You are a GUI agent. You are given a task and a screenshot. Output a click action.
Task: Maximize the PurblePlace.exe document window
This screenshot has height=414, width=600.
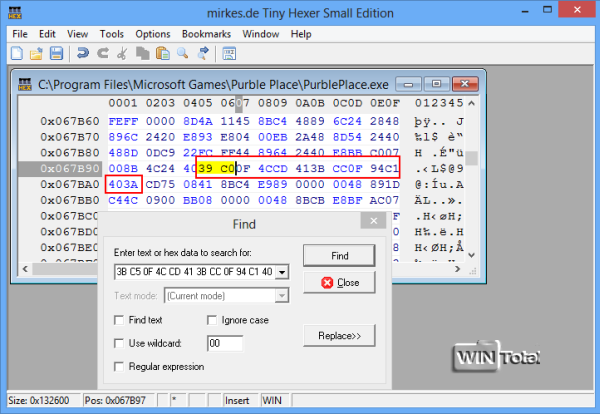436,84
